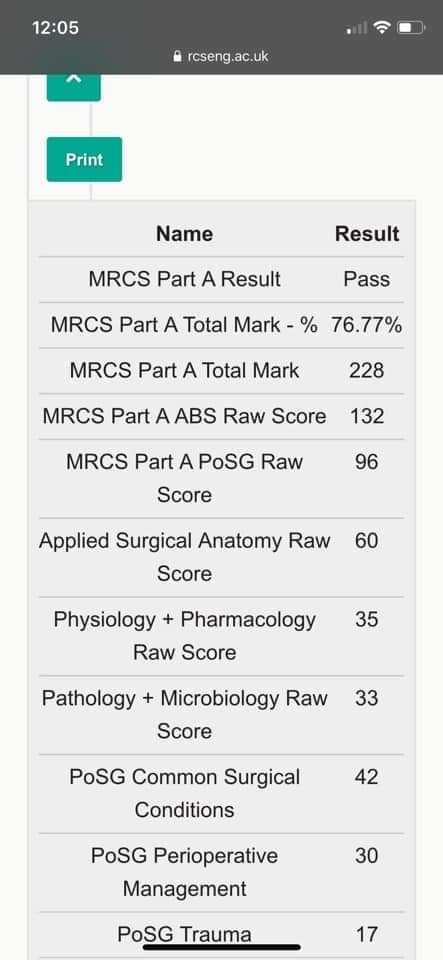The height and width of the screenshot is (960, 443).
Task: Tap Applied Surgical Anatomy Raw Score row
Action: 222,557
